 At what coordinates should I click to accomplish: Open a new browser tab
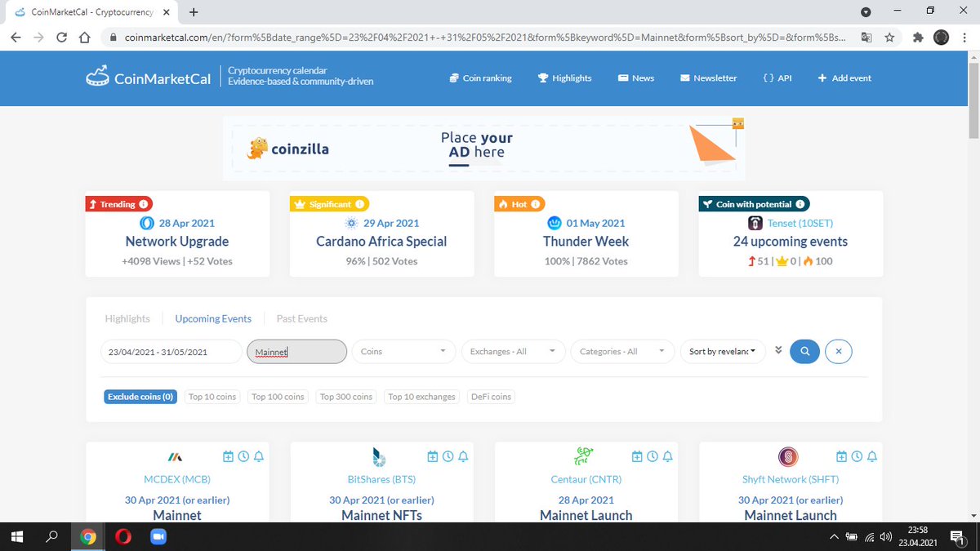[194, 12]
